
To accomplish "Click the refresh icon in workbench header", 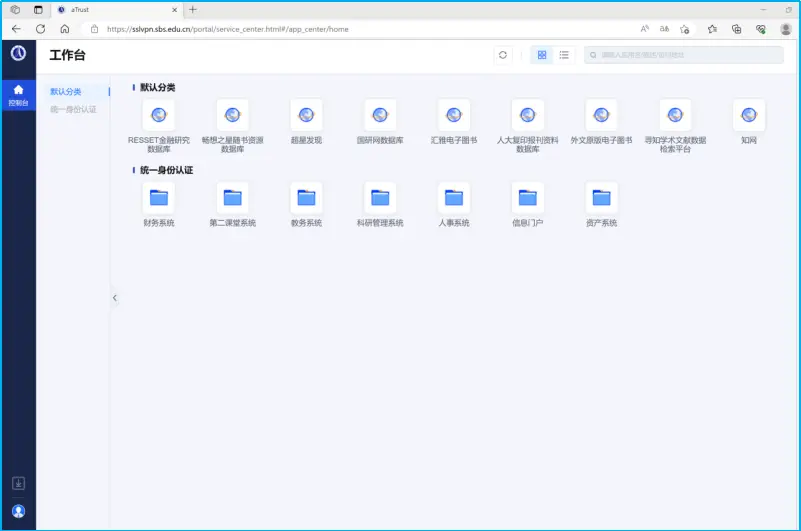I will pyautogui.click(x=503, y=55).
